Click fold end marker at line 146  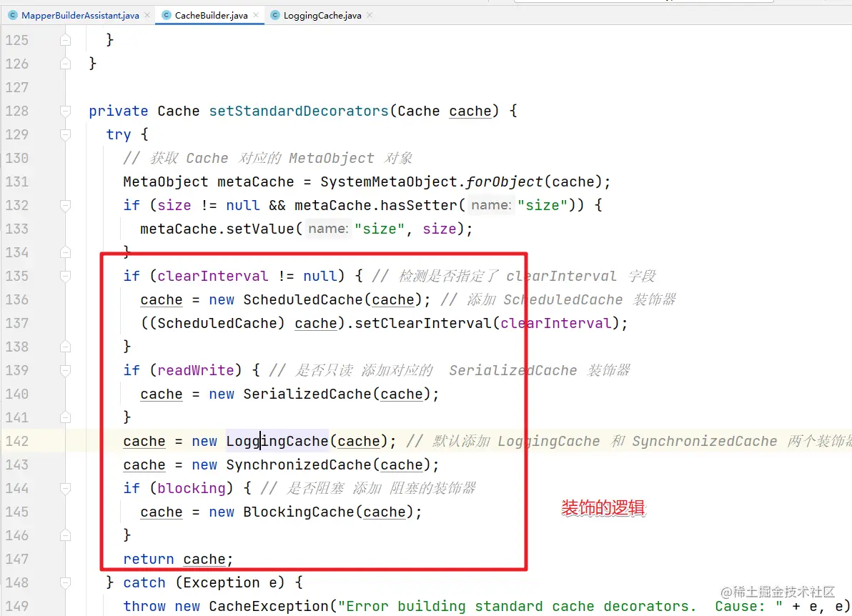coord(65,535)
